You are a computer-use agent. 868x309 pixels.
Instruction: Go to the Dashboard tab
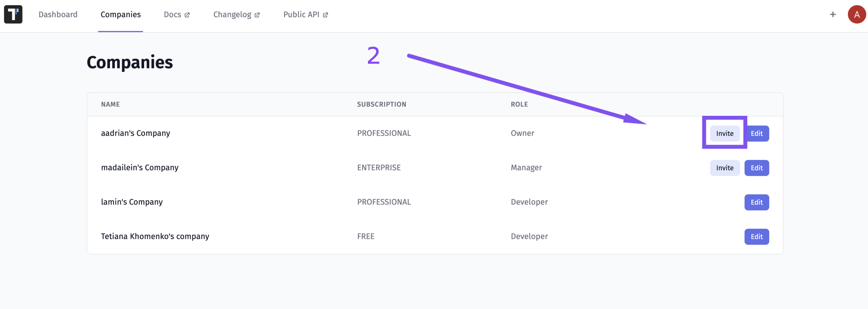[58, 15]
